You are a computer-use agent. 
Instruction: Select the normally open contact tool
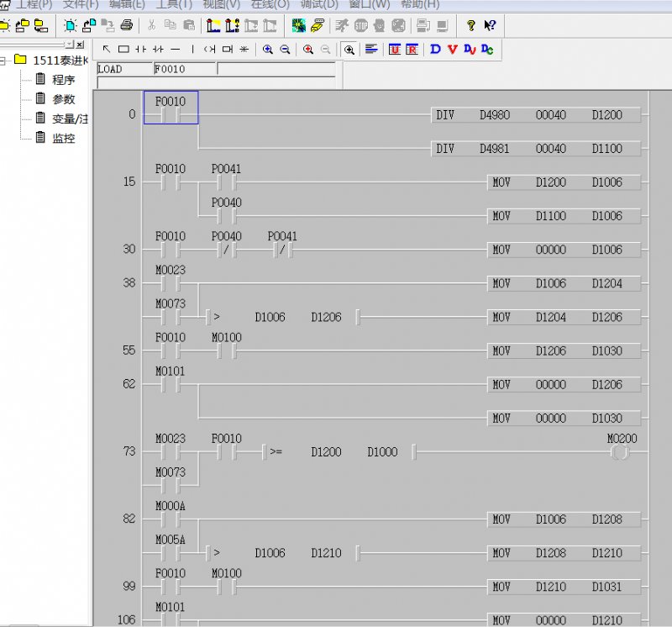pos(140,50)
